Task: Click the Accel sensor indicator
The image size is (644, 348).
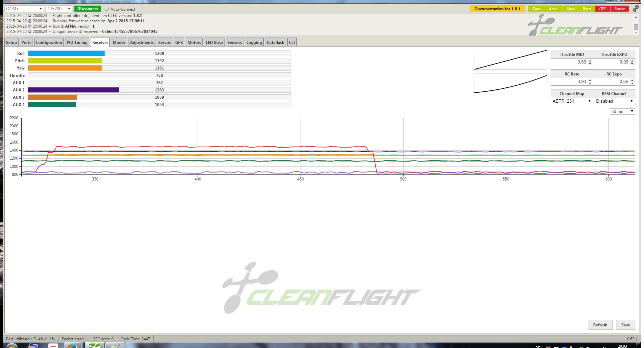Action: [x=553, y=9]
